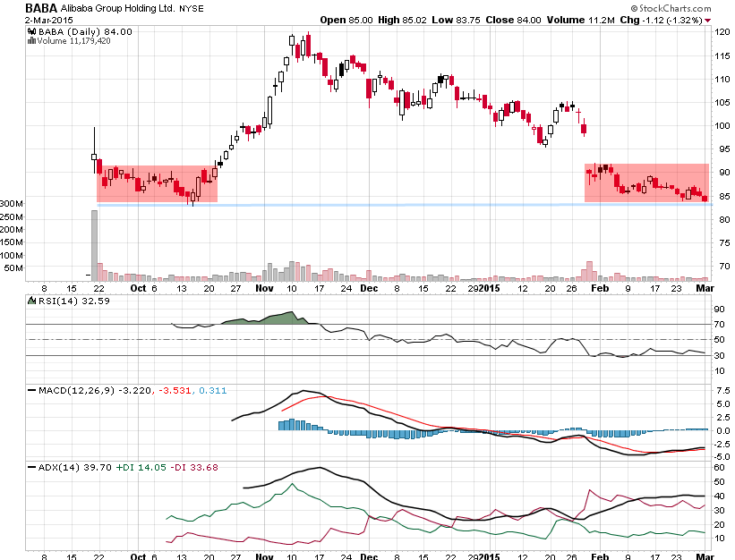This screenshot has height=560, width=735.
Task: Click the Alibaba Group Holding Ltd. name
Action: tap(117, 8)
